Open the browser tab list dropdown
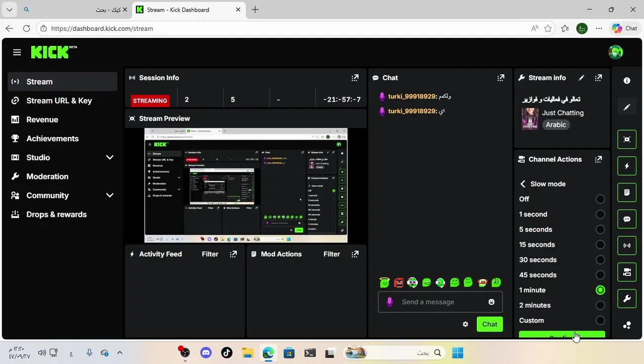This screenshot has height=364, width=644. coord(9,10)
